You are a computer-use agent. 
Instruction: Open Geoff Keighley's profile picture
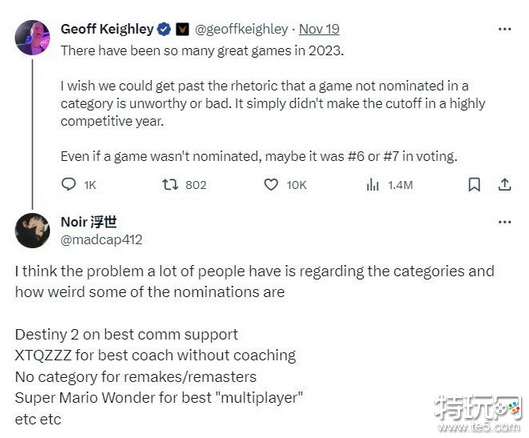32,37
